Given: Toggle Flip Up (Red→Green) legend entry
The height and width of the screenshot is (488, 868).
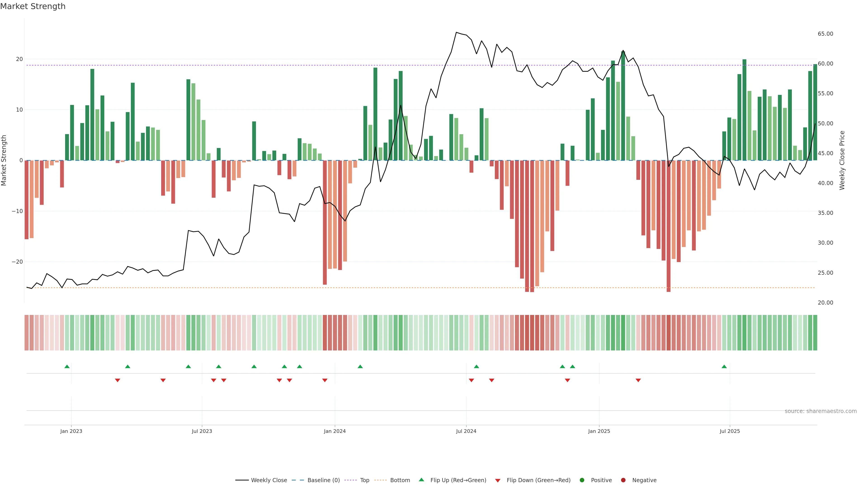Looking at the screenshot, I should (x=458, y=480).
